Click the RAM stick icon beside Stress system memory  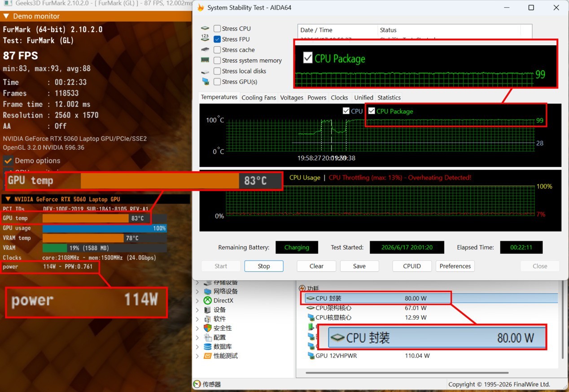click(x=205, y=60)
